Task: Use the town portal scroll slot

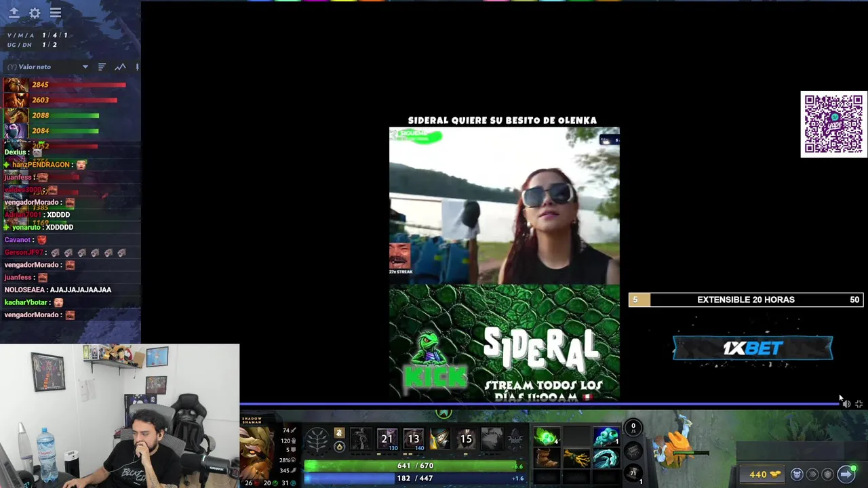Action: point(633,474)
